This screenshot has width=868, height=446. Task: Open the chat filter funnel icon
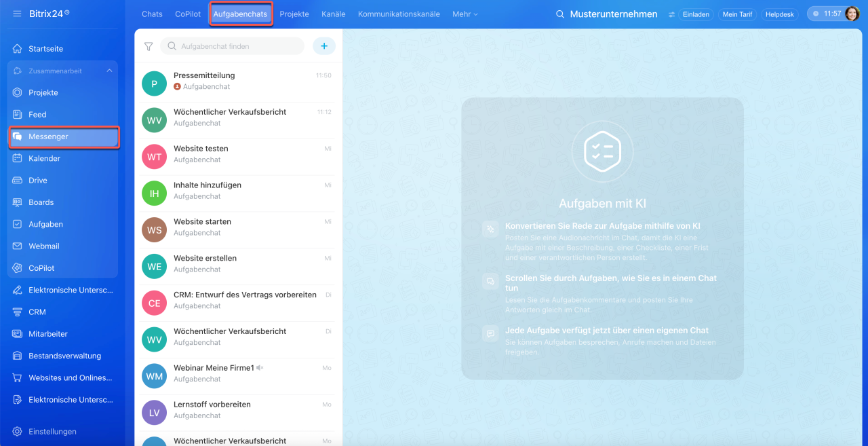149,46
